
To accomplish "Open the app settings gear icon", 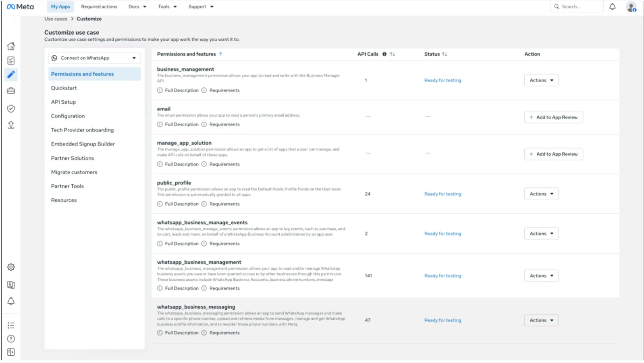I will (x=11, y=267).
